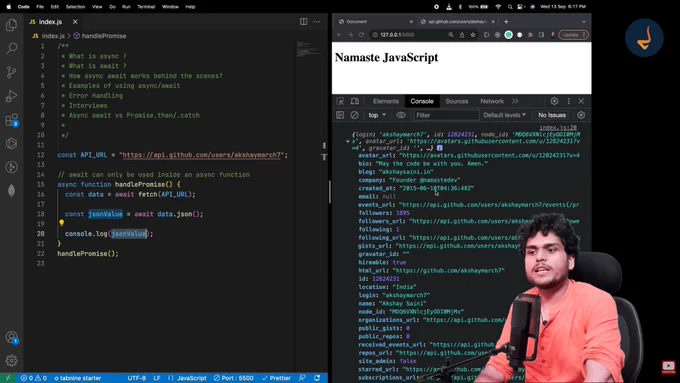Click Prettier in the status bar

[x=276, y=378]
